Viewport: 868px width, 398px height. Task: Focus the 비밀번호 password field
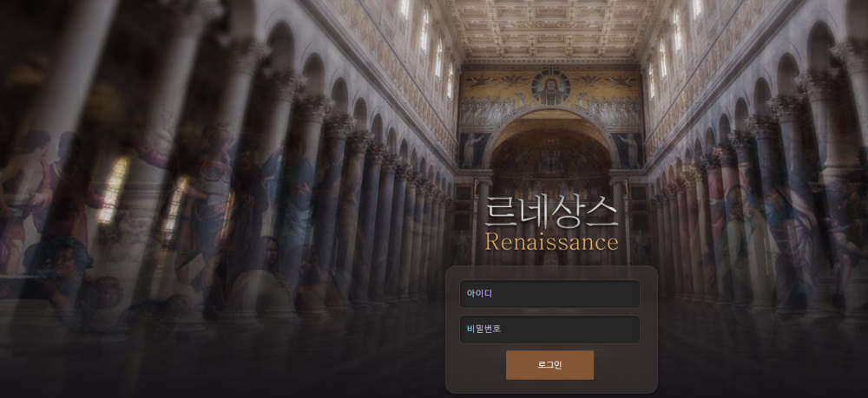(549, 329)
